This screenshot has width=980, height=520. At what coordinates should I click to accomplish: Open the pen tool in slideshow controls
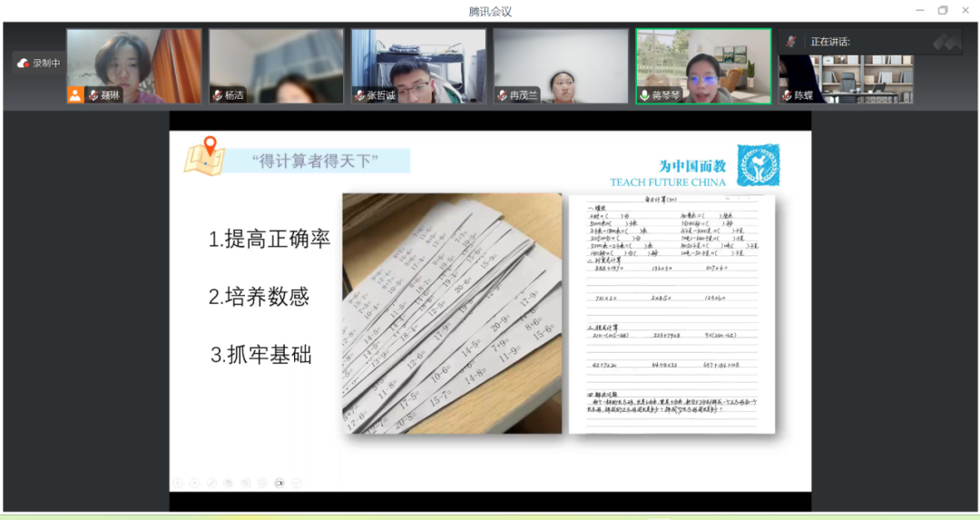[x=211, y=483]
